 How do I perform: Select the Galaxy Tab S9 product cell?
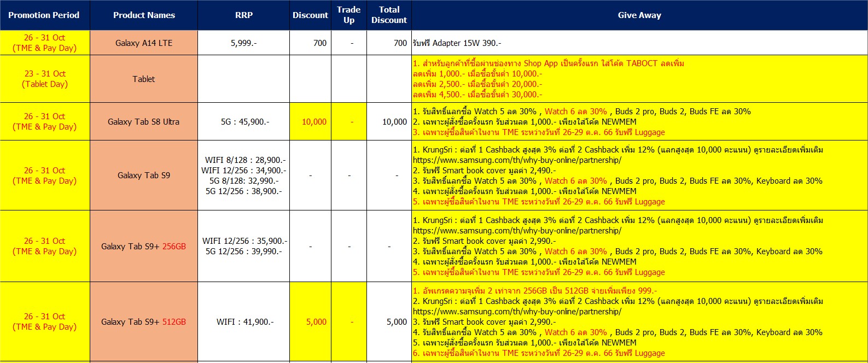tap(144, 175)
